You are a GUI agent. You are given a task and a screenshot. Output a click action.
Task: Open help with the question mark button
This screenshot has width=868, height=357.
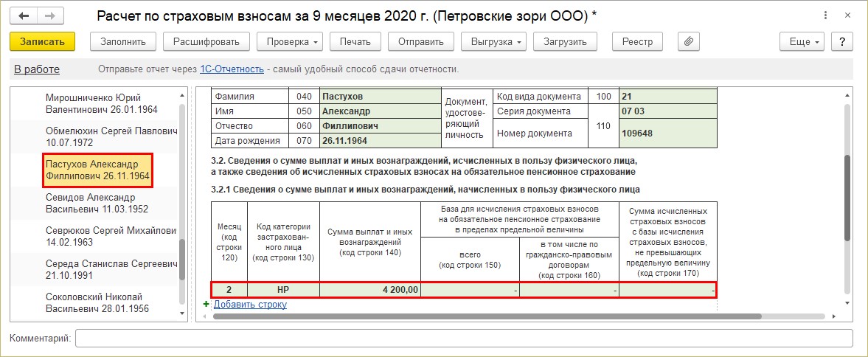point(842,41)
